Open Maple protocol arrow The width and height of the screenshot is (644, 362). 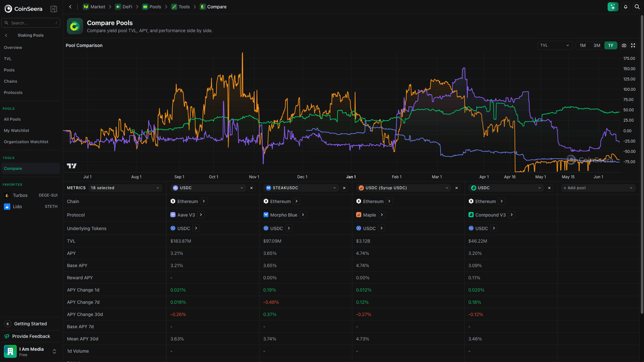coord(382,215)
